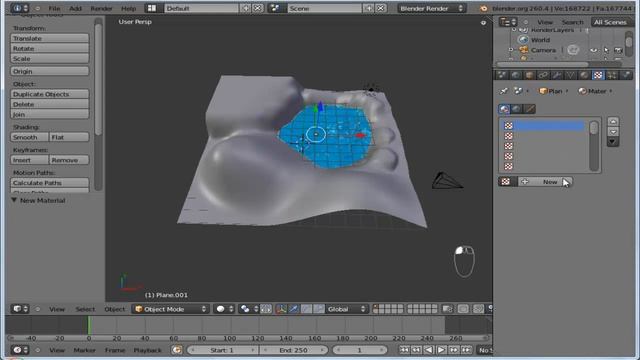Click the World icon in the outliner
Viewport: 640px width, 360px height.
coord(523,40)
